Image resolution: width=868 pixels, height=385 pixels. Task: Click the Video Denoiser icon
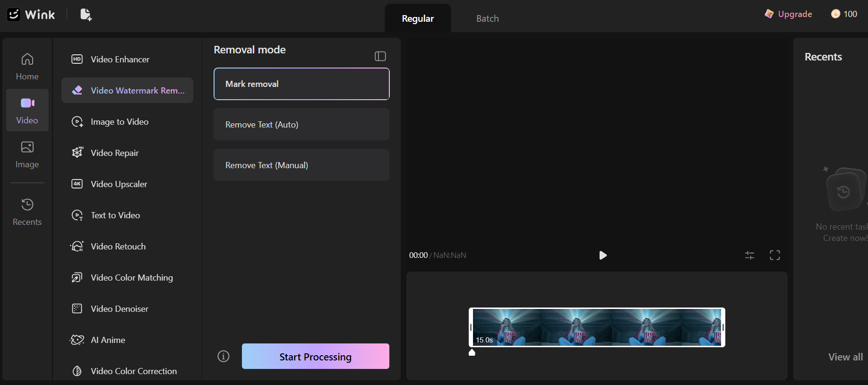[x=77, y=308]
